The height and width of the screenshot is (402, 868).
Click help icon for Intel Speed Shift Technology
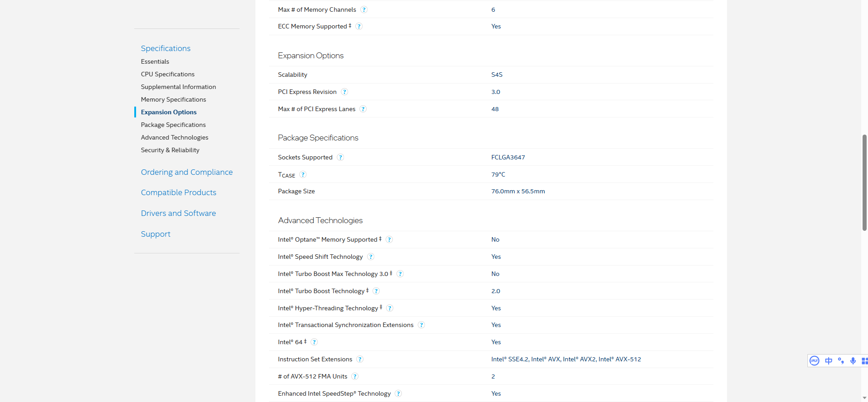[x=371, y=257]
